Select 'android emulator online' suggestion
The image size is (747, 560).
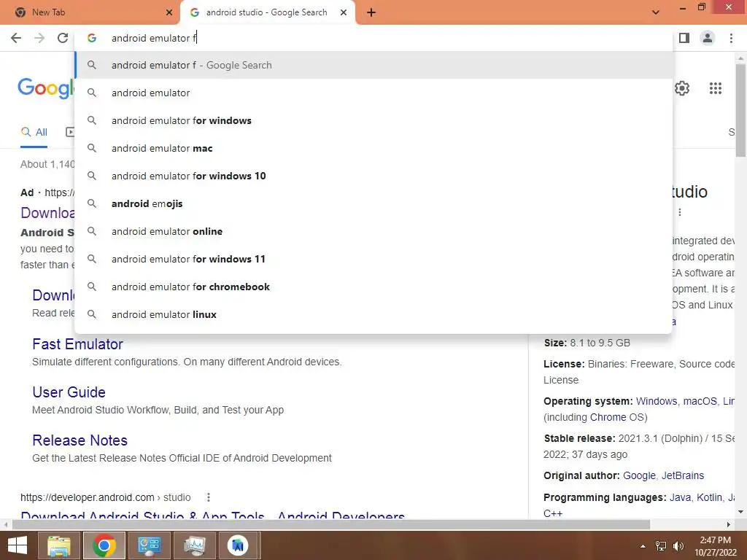coord(374,231)
